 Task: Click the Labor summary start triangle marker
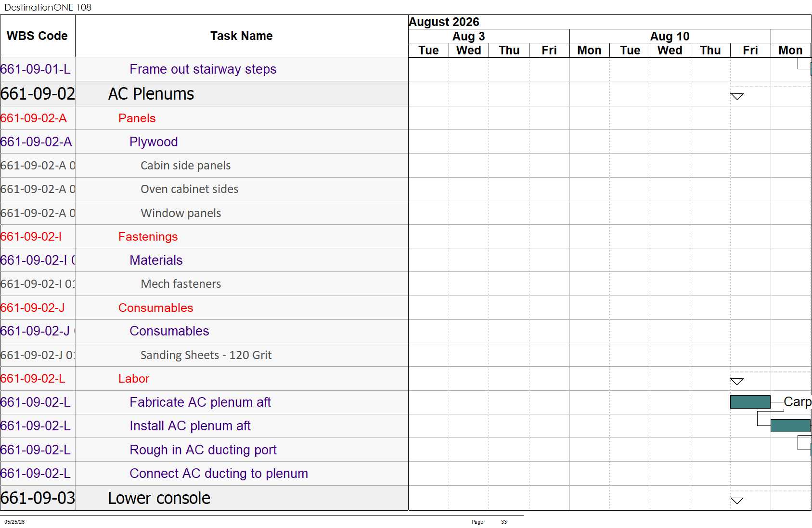pos(737,382)
